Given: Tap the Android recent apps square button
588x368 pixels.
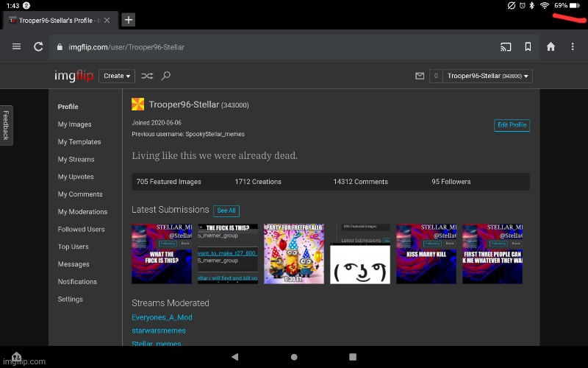Looking at the screenshot, I should tap(353, 357).
